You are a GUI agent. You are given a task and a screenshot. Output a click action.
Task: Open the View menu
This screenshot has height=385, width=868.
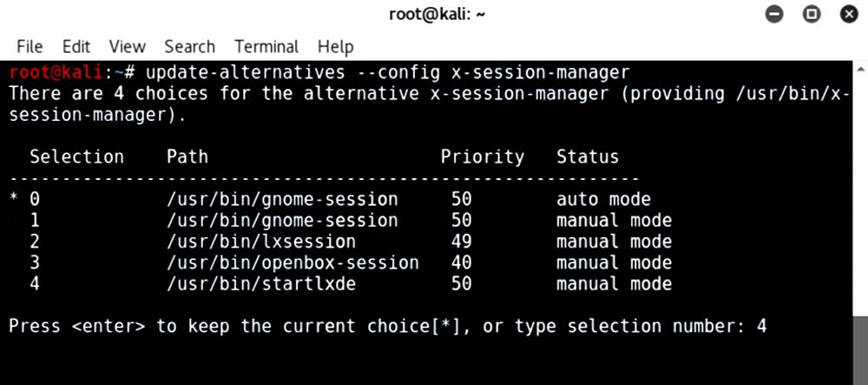tap(128, 46)
